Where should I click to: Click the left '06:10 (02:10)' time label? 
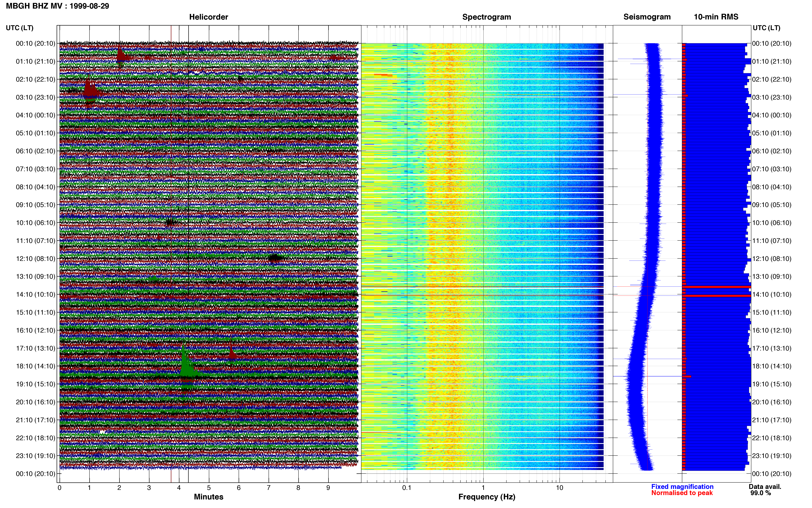pyautogui.click(x=36, y=151)
